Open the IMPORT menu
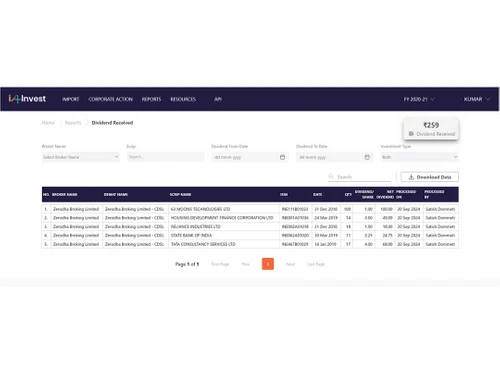The height and width of the screenshot is (375, 500). (x=71, y=99)
